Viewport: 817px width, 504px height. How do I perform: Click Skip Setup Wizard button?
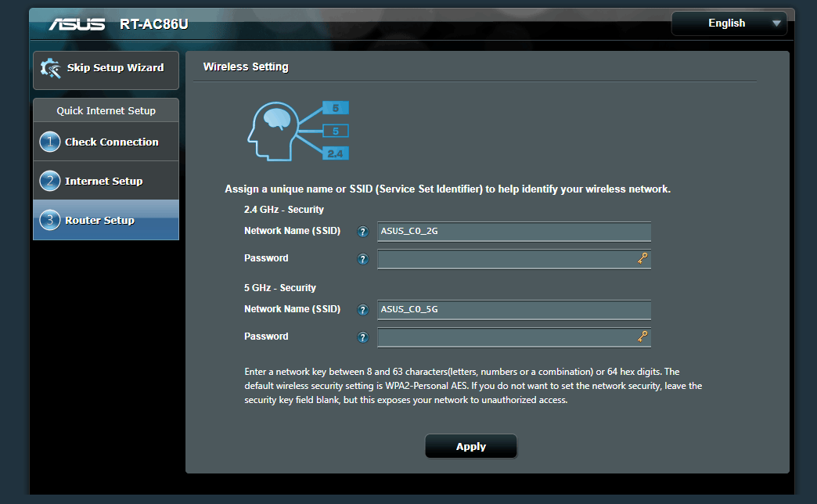click(106, 70)
